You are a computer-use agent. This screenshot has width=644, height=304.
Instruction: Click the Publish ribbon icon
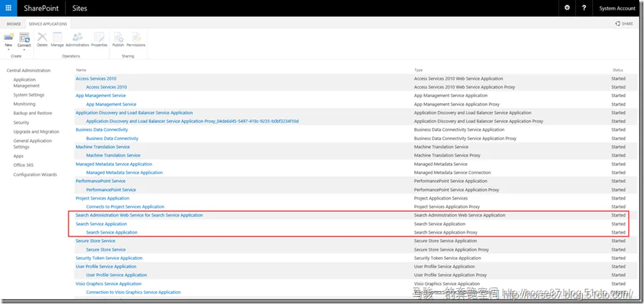pos(118,37)
